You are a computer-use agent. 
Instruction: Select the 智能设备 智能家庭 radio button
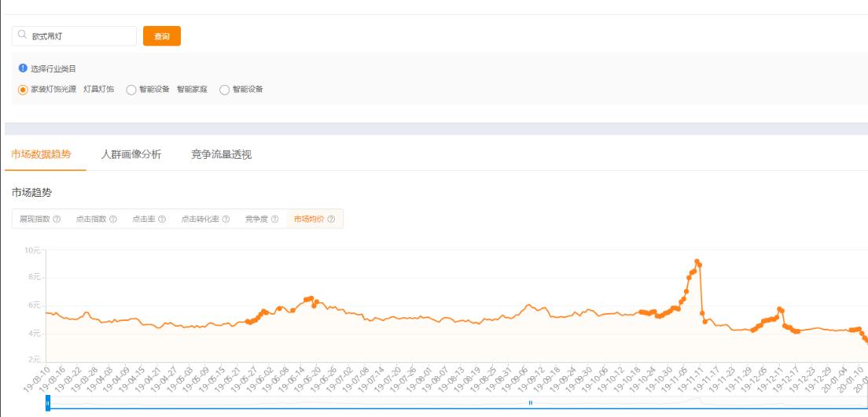[131, 90]
